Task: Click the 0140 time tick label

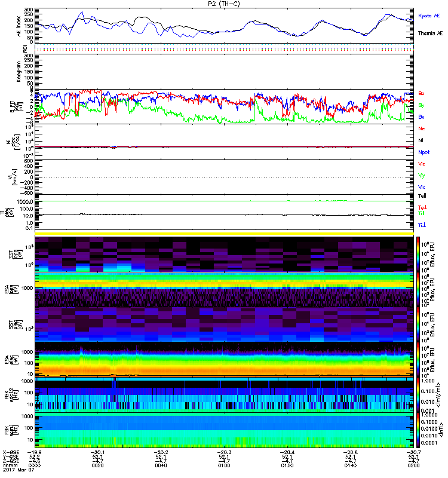Action: pyautogui.click(x=351, y=465)
